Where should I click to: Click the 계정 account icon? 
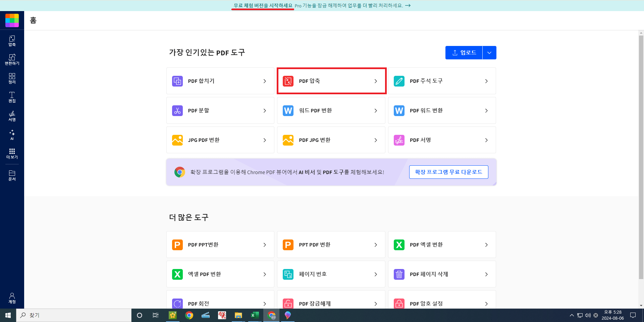tap(12, 298)
